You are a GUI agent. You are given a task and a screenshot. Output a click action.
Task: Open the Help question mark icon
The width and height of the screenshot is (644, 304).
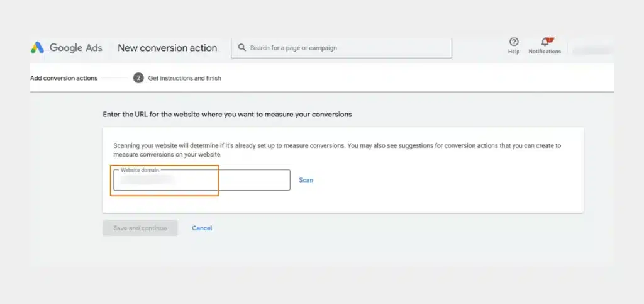tap(514, 42)
